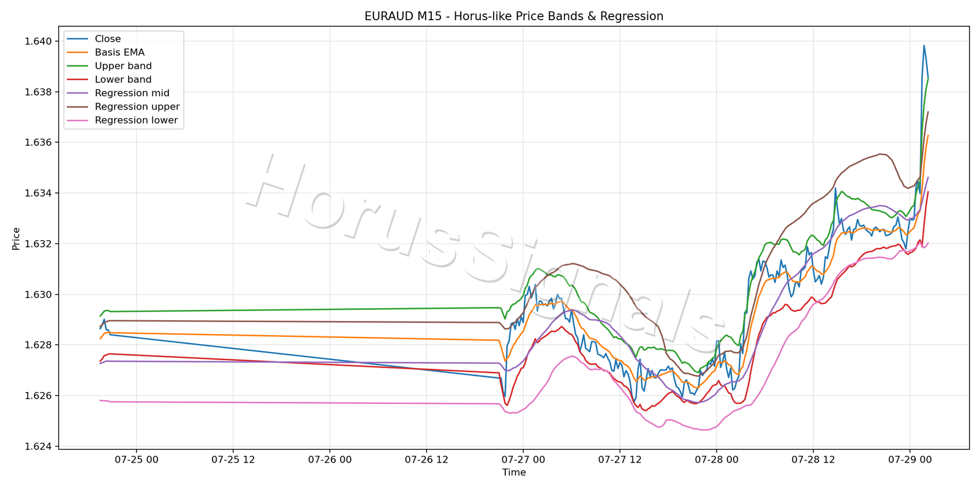The image size is (980, 490).
Task: Select the 'Regression upper' legend entry
Action: pos(124,107)
